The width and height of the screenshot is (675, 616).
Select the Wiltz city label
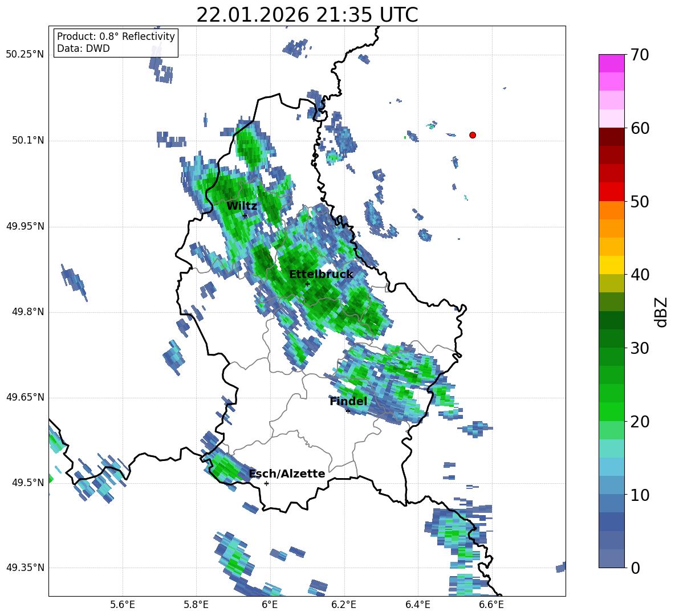tap(242, 206)
